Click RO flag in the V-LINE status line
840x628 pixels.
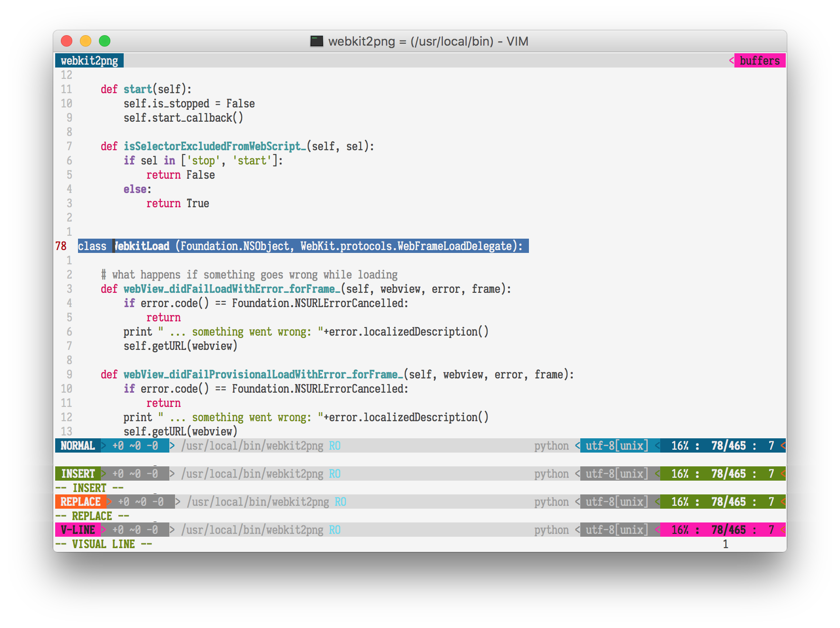(335, 530)
